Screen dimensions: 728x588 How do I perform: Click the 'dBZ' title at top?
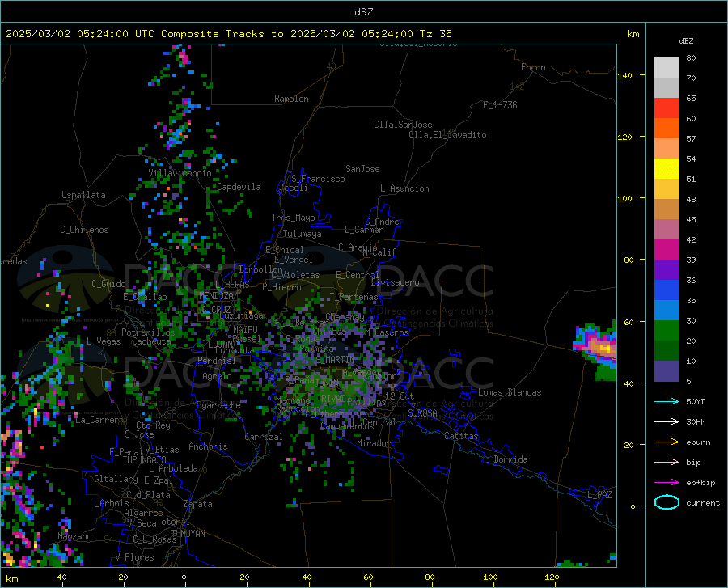pos(363,12)
